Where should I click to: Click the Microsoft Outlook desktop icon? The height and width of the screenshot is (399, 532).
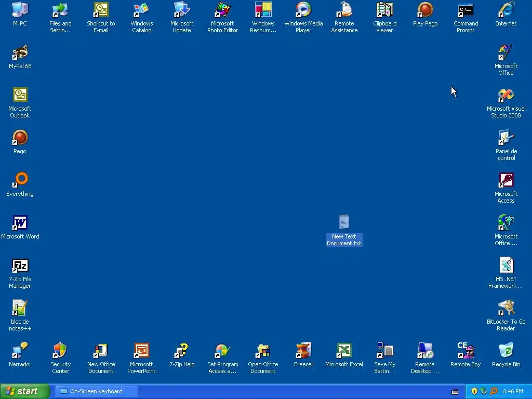pyautogui.click(x=20, y=95)
